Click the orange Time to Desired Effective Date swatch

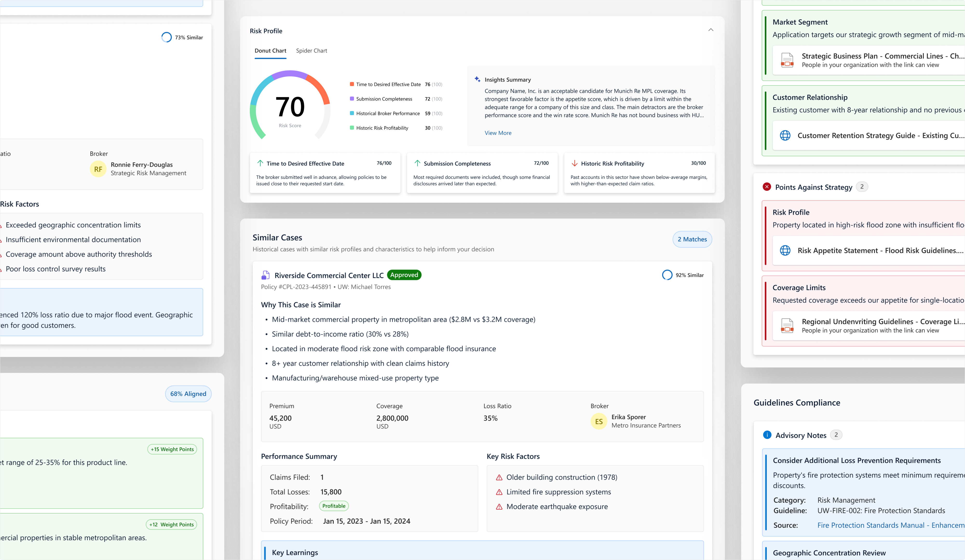coord(352,84)
